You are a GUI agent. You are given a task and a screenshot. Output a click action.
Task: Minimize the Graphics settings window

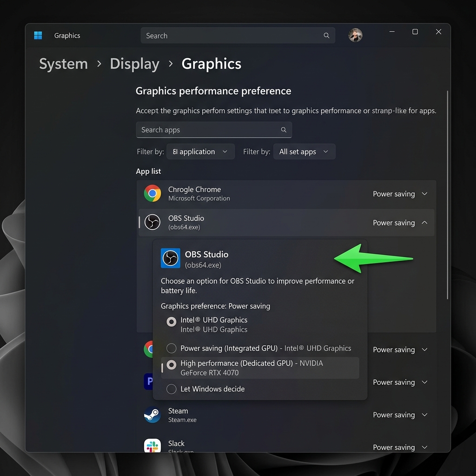click(x=392, y=32)
